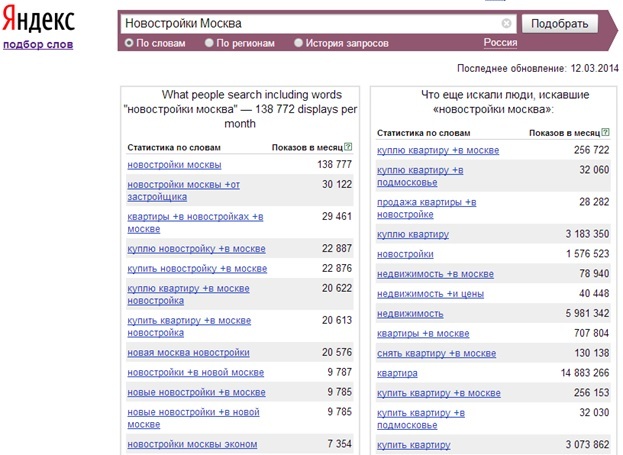Click the Яндекс logo

(39, 19)
